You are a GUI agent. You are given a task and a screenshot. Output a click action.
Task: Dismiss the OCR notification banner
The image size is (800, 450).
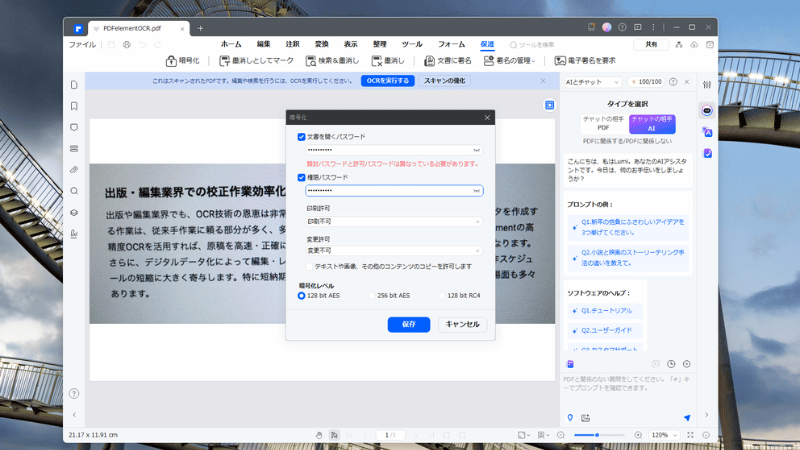(543, 81)
